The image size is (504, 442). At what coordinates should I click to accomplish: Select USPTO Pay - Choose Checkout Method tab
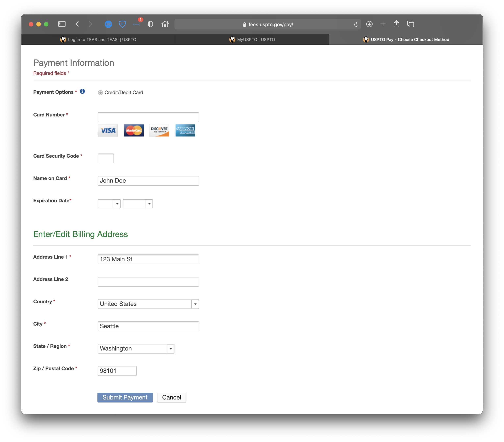[406, 39]
